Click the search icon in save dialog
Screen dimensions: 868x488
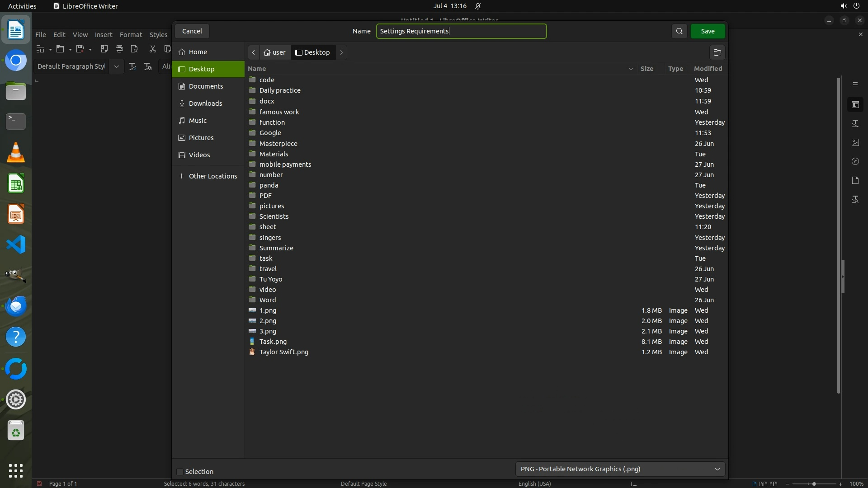tap(679, 31)
